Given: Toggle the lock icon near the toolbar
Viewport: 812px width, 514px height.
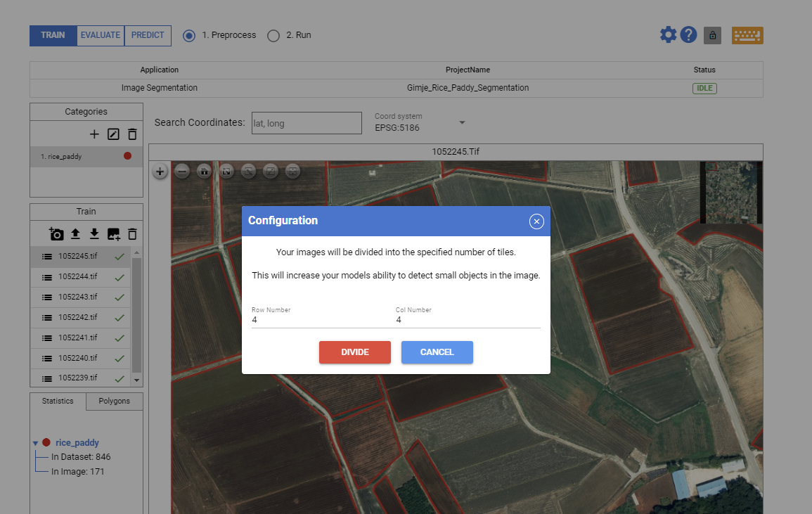Looking at the screenshot, I should 712,34.
